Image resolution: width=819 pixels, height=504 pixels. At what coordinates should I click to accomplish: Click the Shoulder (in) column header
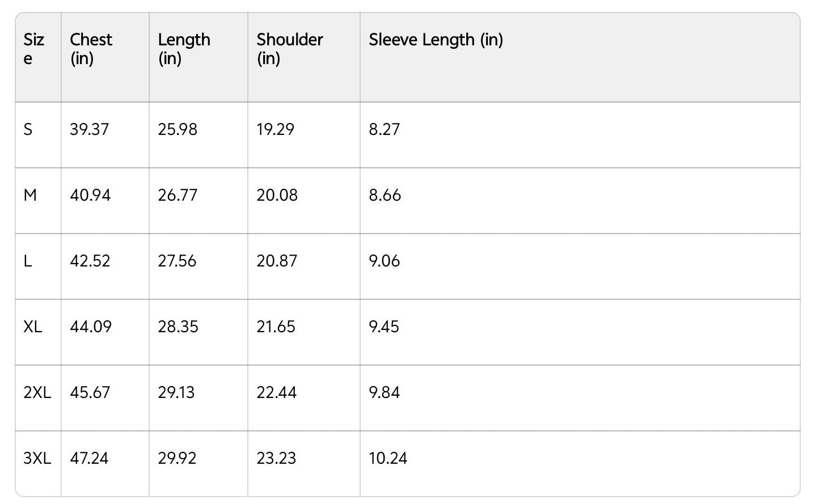tap(289, 49)
